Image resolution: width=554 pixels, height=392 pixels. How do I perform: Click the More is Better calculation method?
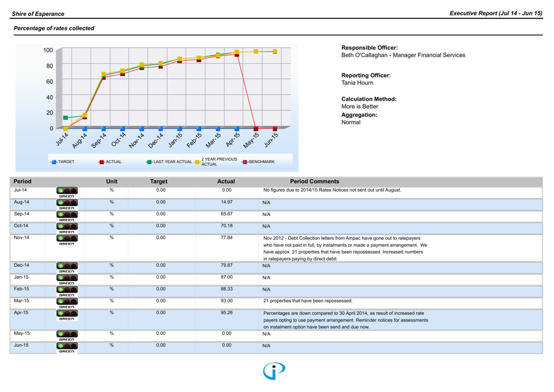coord(359,107)
